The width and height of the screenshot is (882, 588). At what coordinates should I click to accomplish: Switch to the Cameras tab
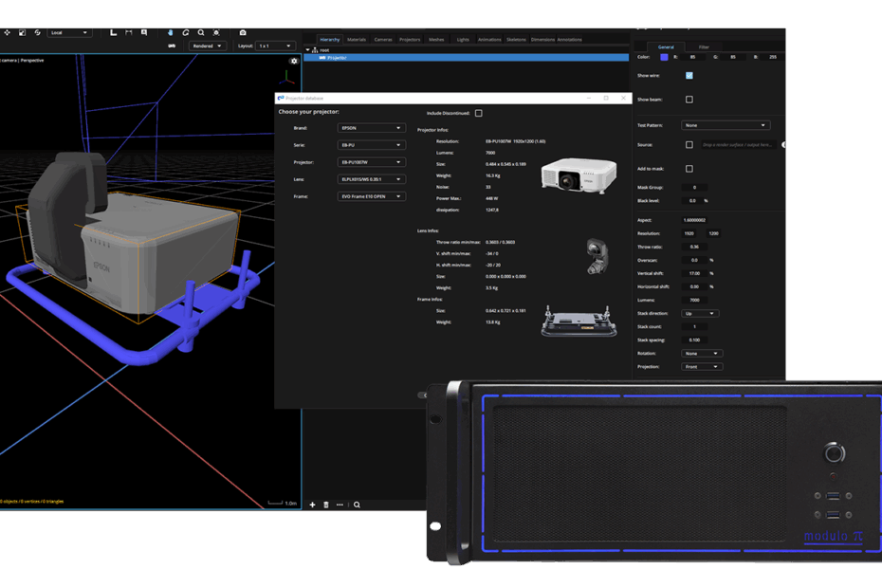tap(383, 40)
